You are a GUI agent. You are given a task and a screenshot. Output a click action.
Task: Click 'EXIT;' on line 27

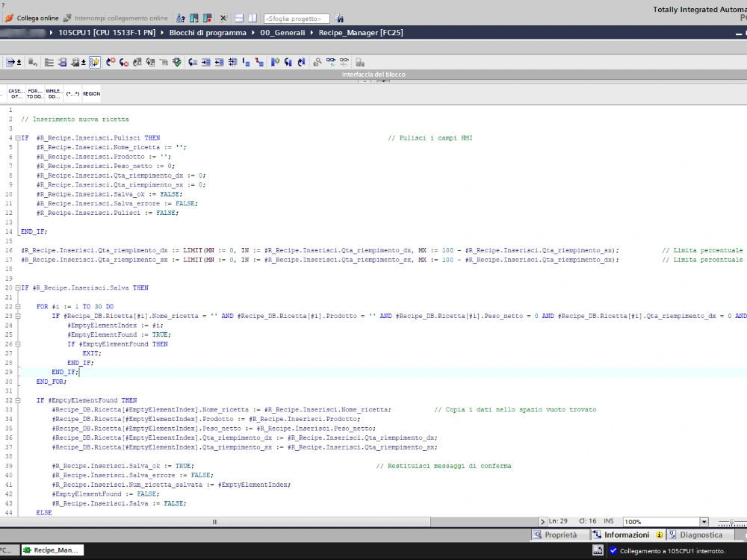click(92, 353)
